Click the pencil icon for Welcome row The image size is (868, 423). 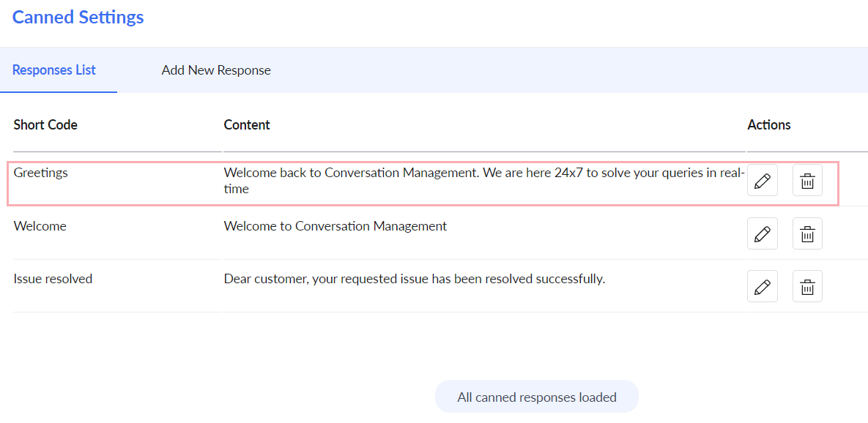763,233
